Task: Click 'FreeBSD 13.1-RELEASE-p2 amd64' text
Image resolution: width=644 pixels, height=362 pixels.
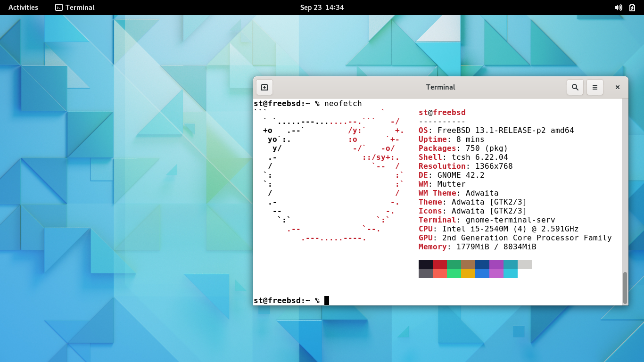Action: point(506,131)
